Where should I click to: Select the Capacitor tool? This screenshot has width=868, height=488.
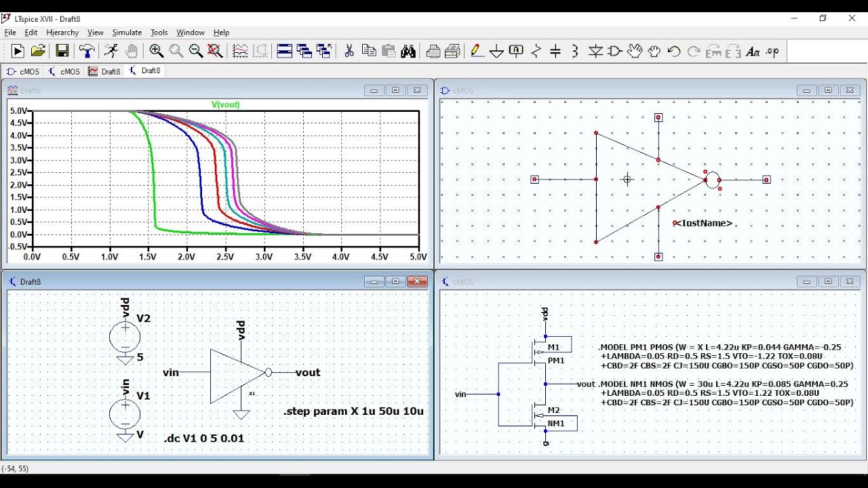555,51
